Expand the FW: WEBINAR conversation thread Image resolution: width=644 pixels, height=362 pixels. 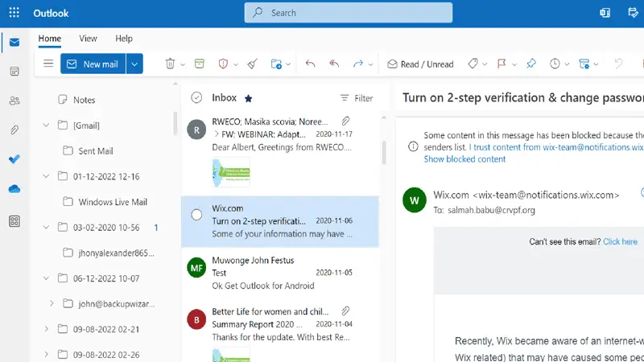click(x=217, y=134)
